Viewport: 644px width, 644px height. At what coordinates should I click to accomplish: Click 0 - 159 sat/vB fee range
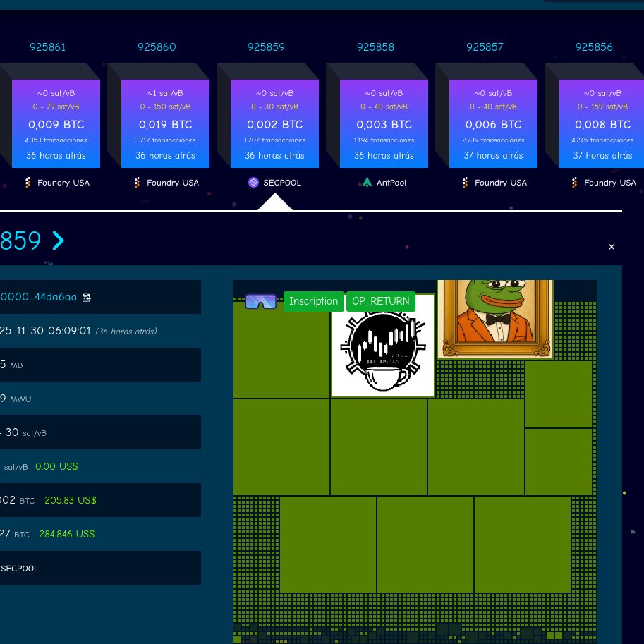(x=602, y=107)
